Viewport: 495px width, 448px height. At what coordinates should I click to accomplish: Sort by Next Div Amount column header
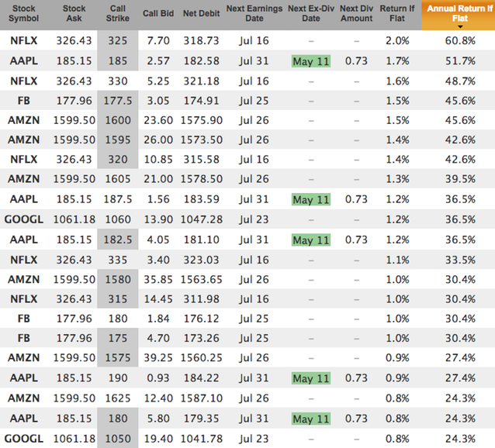pos(356,13)
